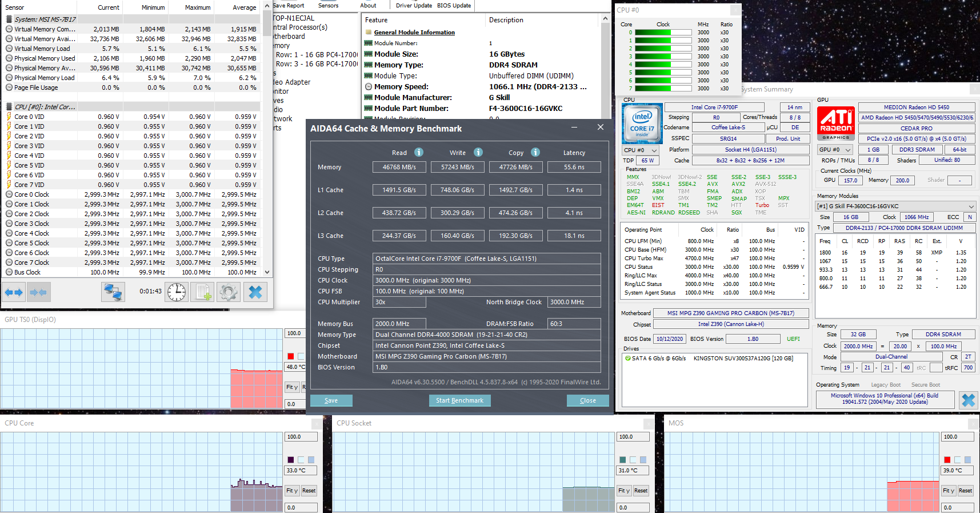Click the Memory Speed clock icon
This screenshot has width=980, height=513.
coord(369,87)
